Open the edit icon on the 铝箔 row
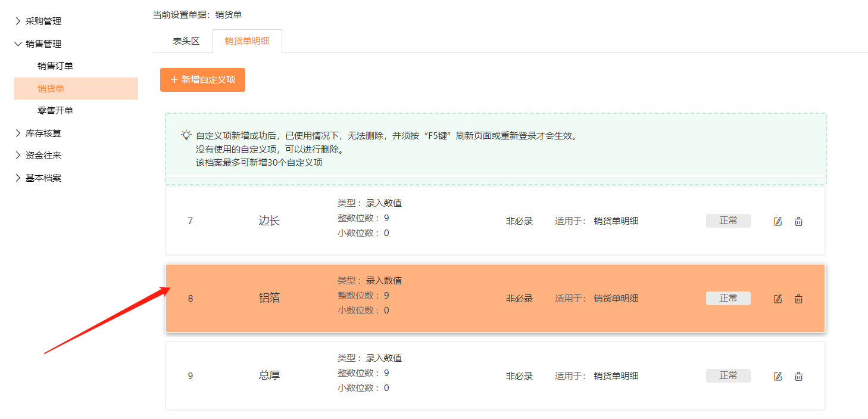 [778, 298]
